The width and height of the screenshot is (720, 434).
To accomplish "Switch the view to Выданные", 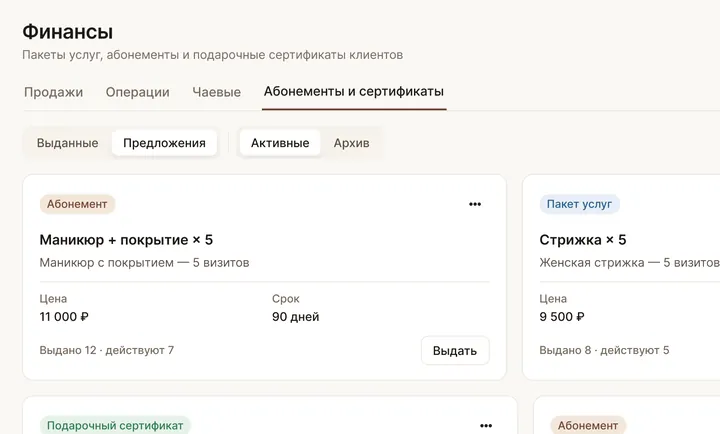I will click(68, 143).
